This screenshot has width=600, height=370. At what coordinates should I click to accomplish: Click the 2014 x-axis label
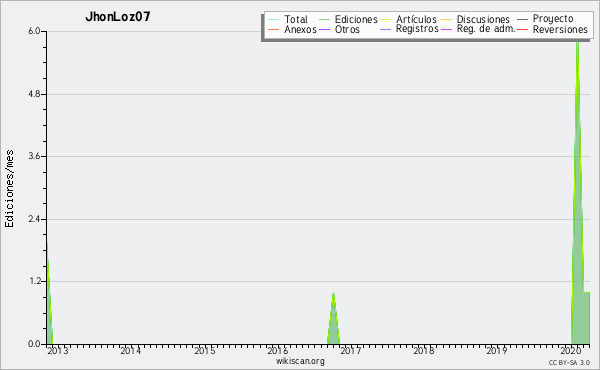point(130,351)
